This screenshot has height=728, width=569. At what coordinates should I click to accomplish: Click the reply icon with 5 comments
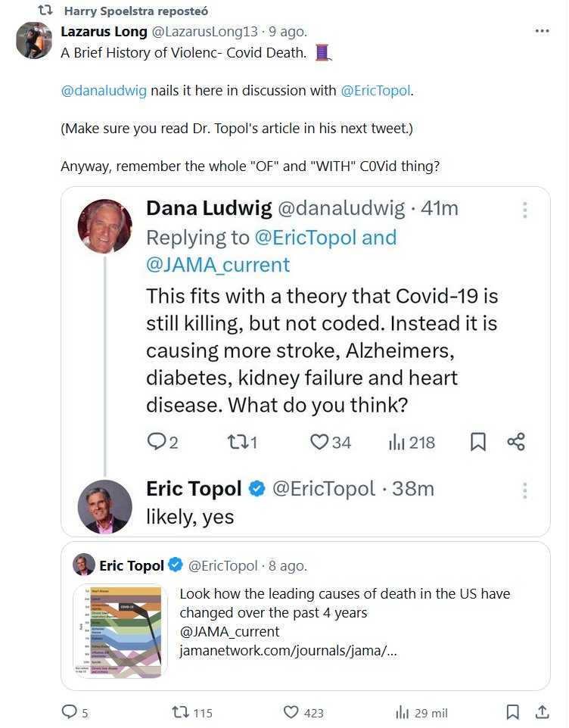click(70, 712)
